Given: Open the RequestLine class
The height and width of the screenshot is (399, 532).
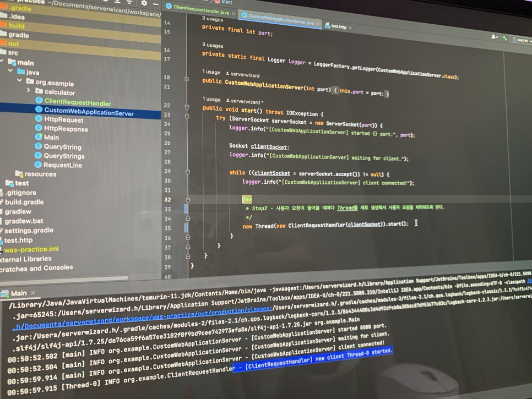Looking at the screenshot, I should tap(63, 165).
